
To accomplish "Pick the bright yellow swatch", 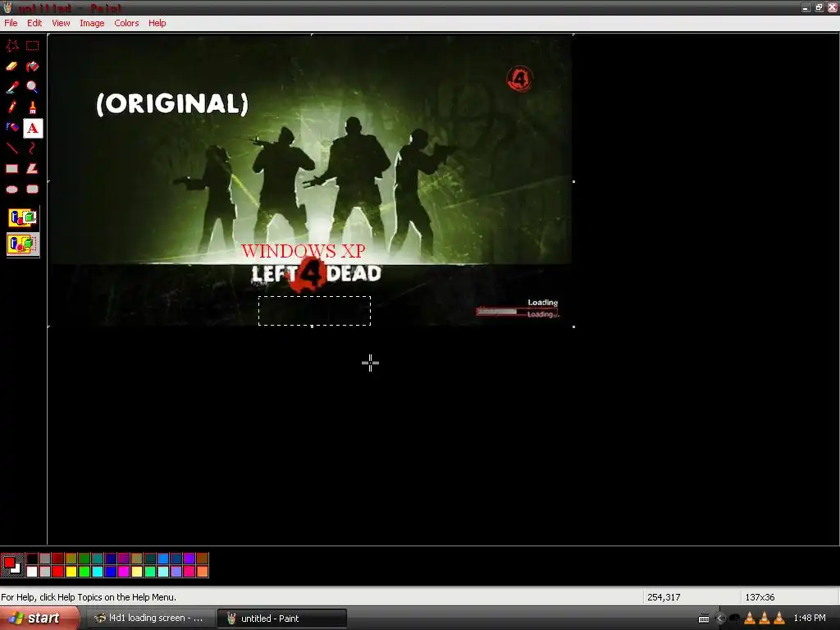I will click(71, 572).
